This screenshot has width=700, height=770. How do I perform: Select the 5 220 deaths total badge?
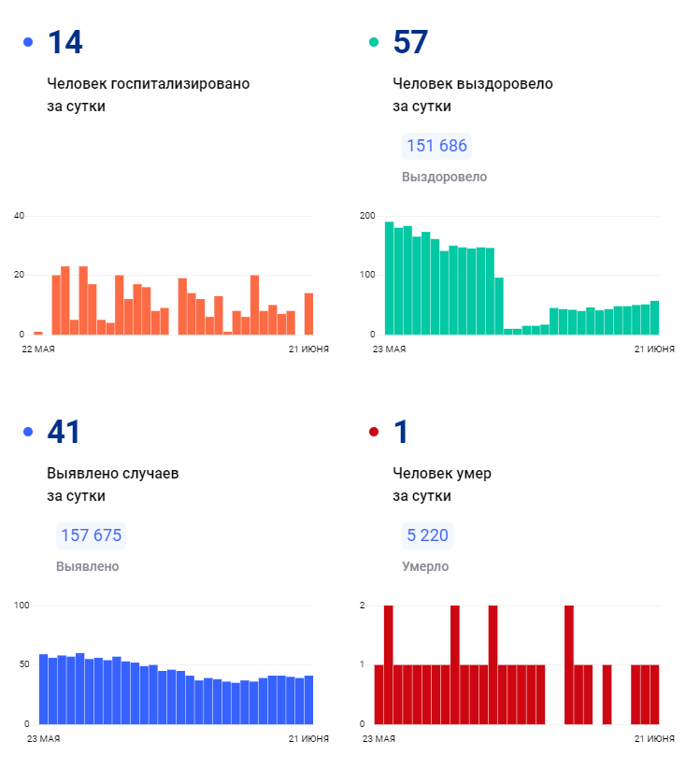click(427, 535)
